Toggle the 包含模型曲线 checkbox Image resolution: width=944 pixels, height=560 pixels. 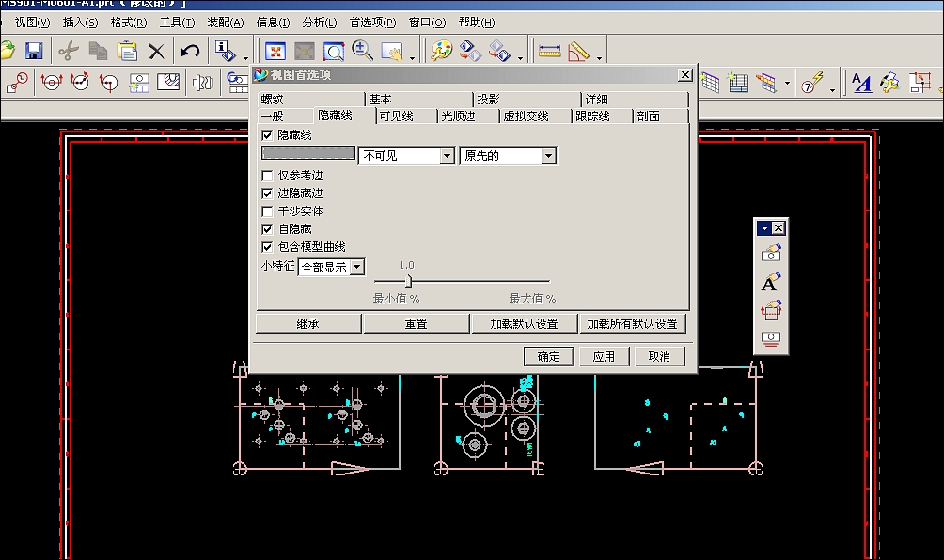tap(267, 247)
